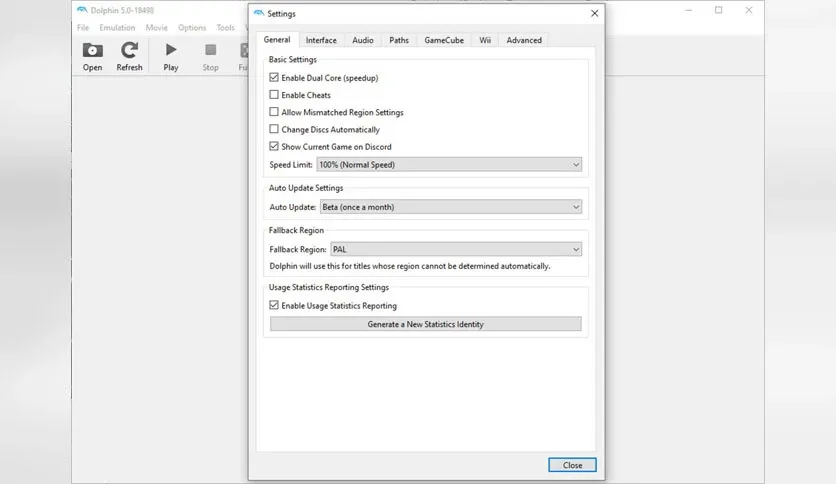Switch to the Wii tab

[485, 40]
